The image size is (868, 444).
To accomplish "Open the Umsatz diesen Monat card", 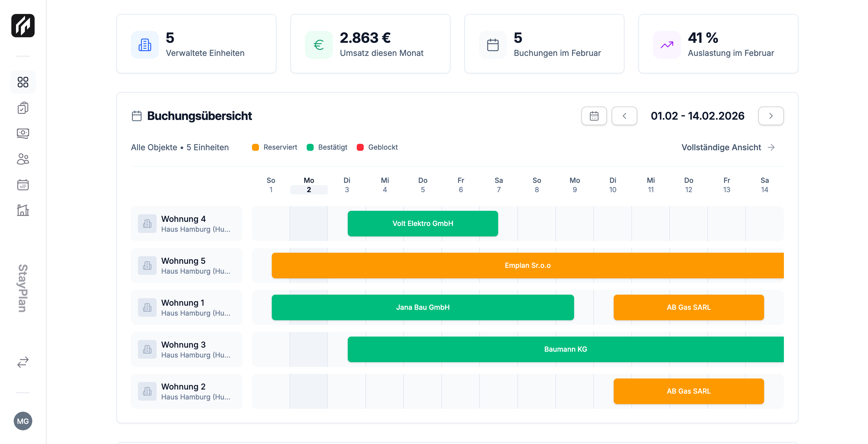I will [x=370, y=44].
